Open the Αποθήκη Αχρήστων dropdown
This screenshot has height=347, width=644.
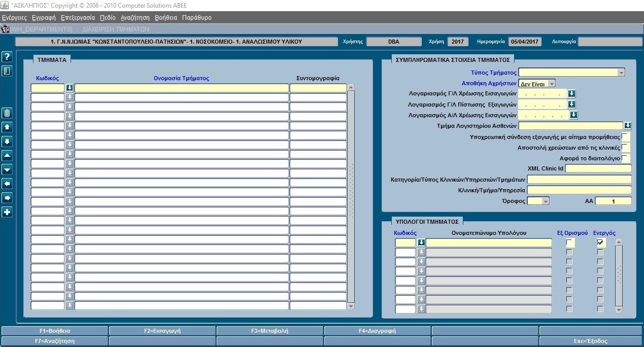pyautogui.click(x=552, y=83)
